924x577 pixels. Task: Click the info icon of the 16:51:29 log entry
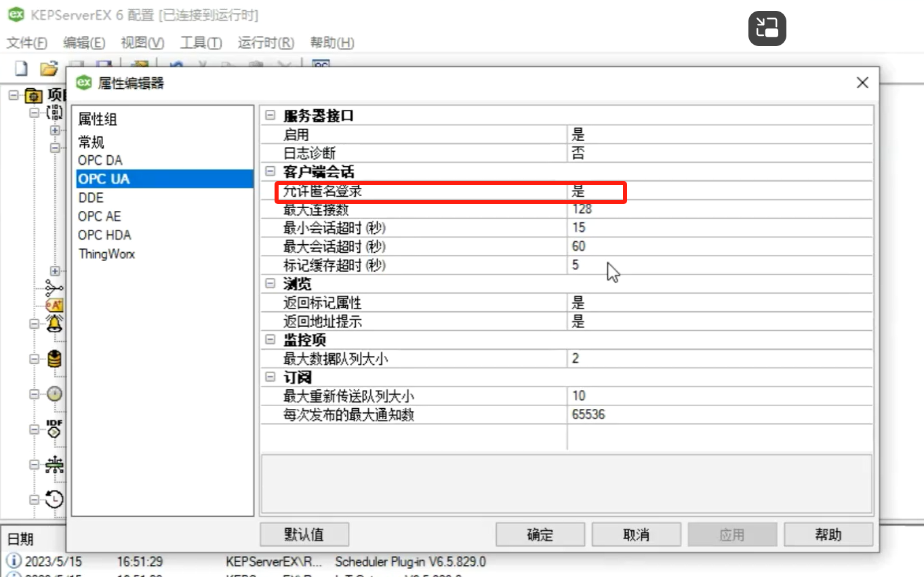tap(14, 561)
